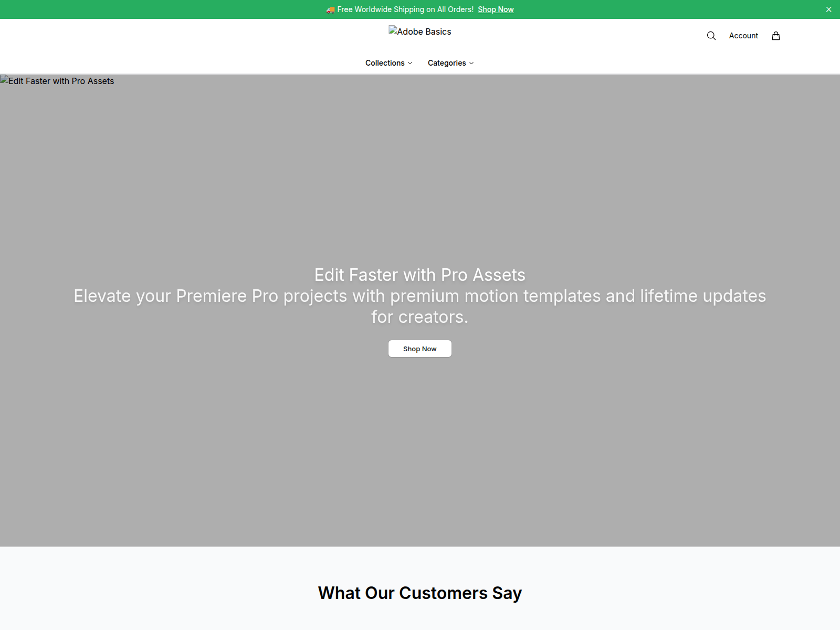Open the search icon in header

click(711, 36)
